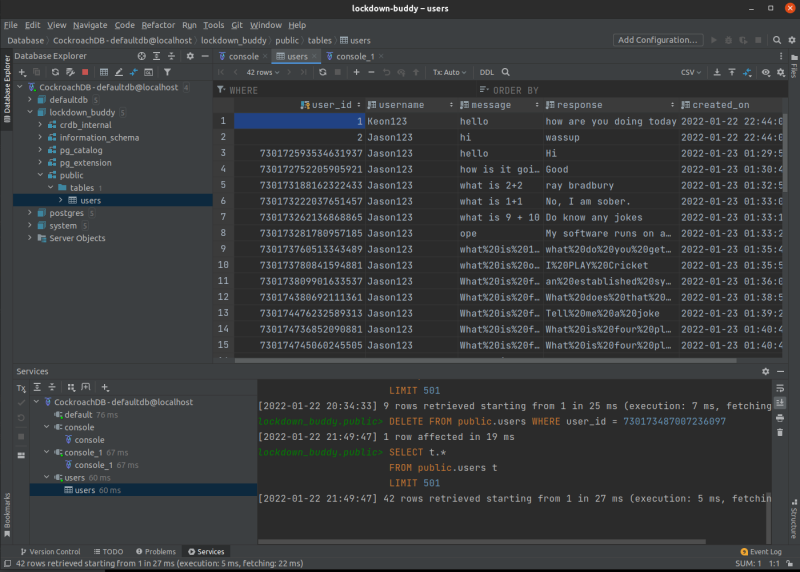Screen dimensions: 800x572
Task: Click the search magnifier next to DDL
Action: (506, 72)
